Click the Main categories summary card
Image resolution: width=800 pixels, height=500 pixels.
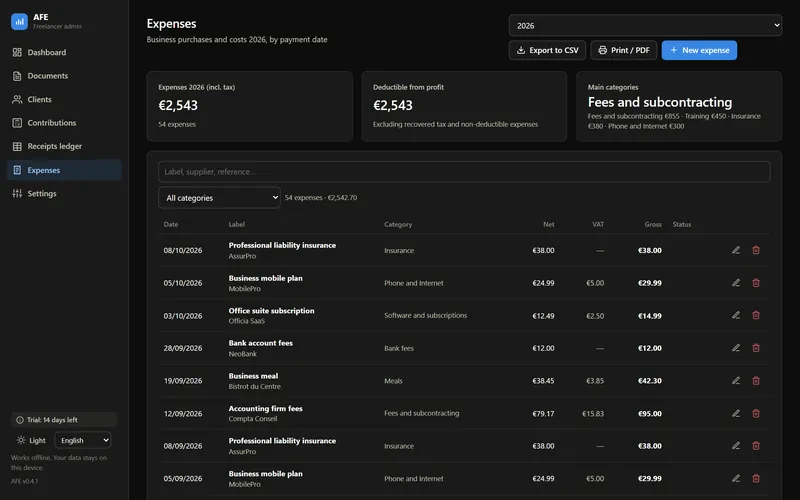tap(679, 106)
